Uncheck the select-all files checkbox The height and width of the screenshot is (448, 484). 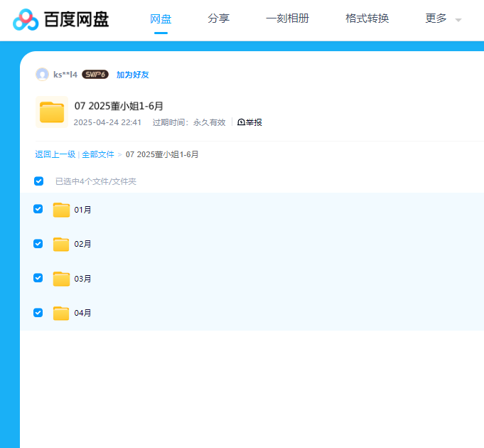pos(39,181)
